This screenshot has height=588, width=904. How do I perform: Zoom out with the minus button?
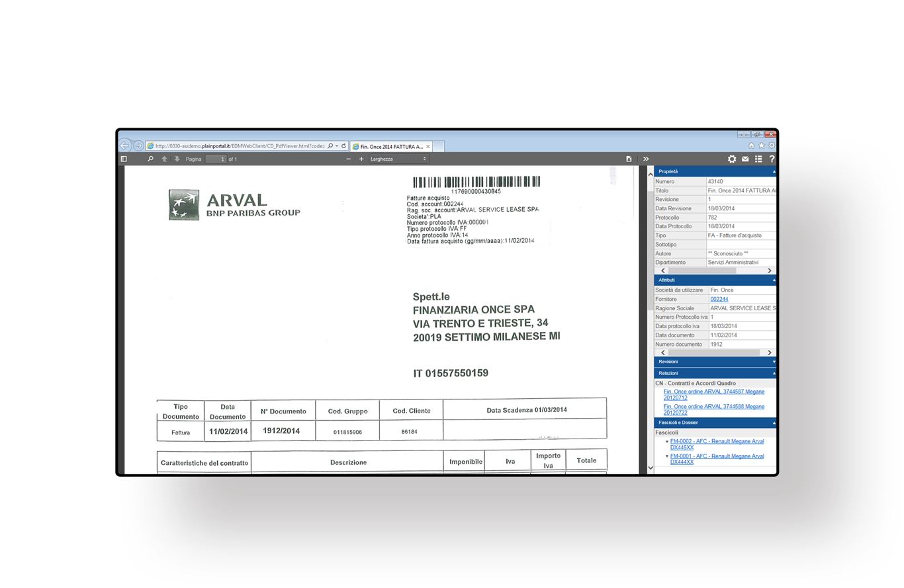349,159
